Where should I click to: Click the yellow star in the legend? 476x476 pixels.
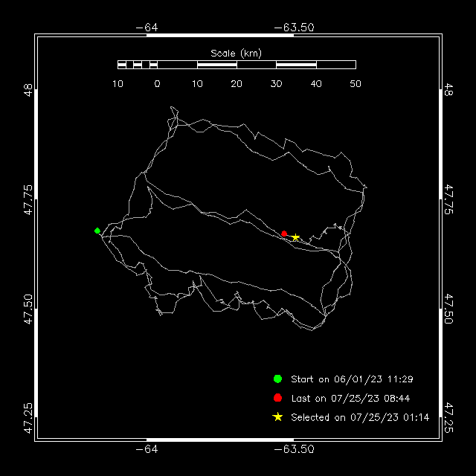click(x=277, y=417)
